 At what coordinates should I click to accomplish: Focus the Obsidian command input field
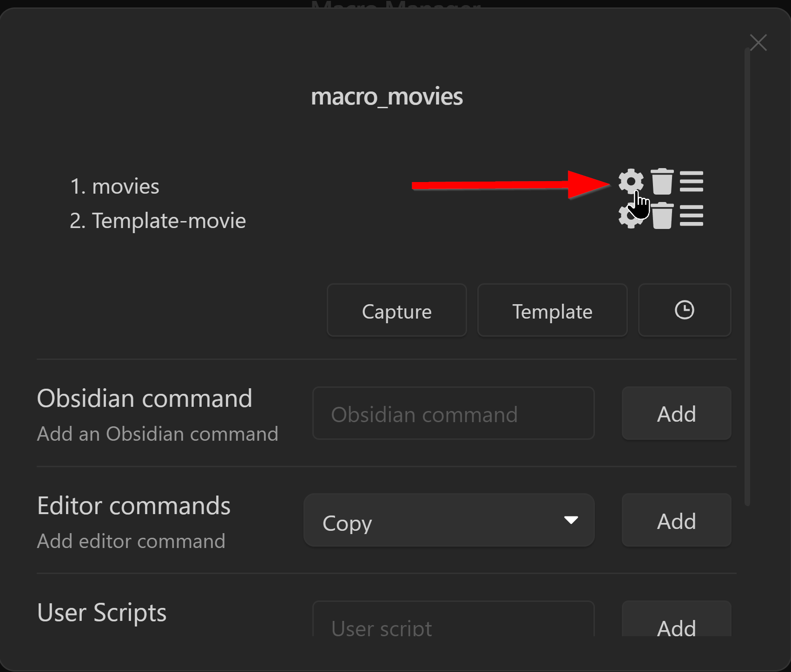[x=454, y=413]
